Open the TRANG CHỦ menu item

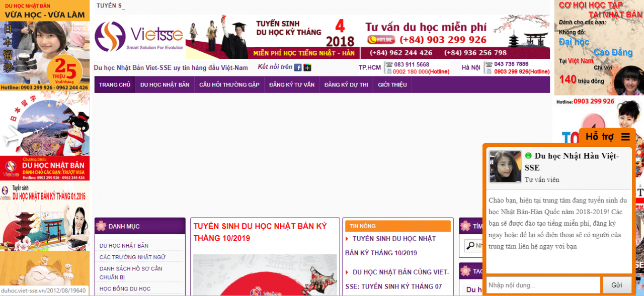pyautogui.click(x=115, y=85)
